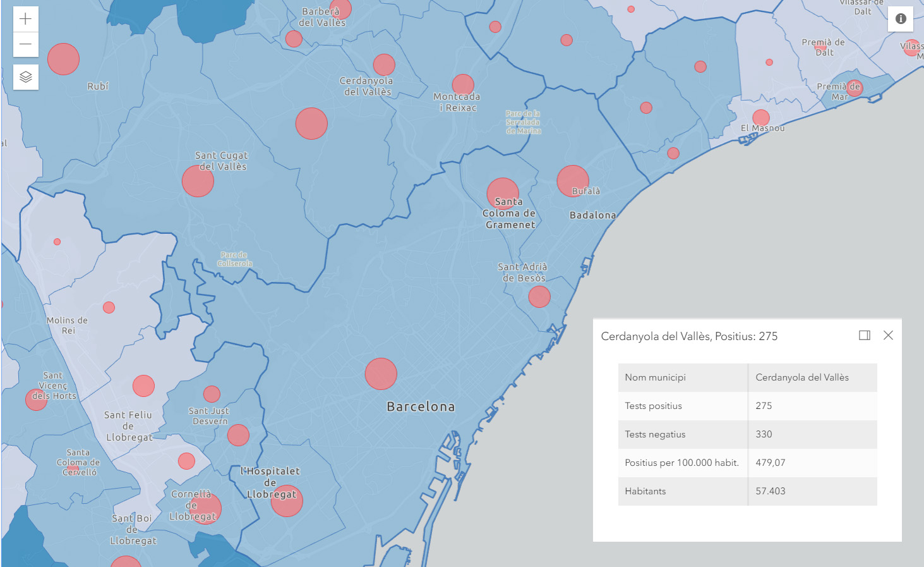Select the Badalona red marker near Bufalà

[573, 181]
